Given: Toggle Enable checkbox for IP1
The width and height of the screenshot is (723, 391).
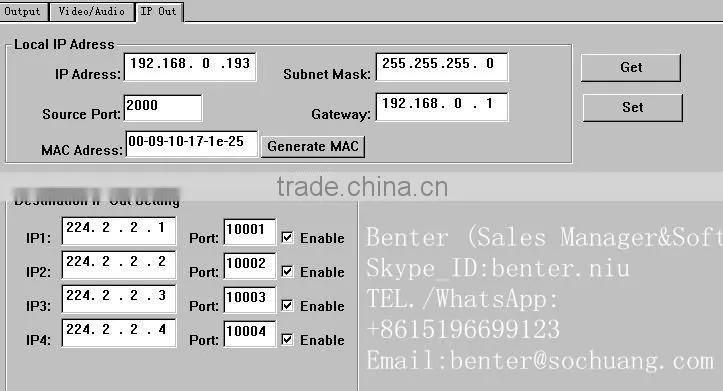Looking at the screenshot, I should point(287,237).
